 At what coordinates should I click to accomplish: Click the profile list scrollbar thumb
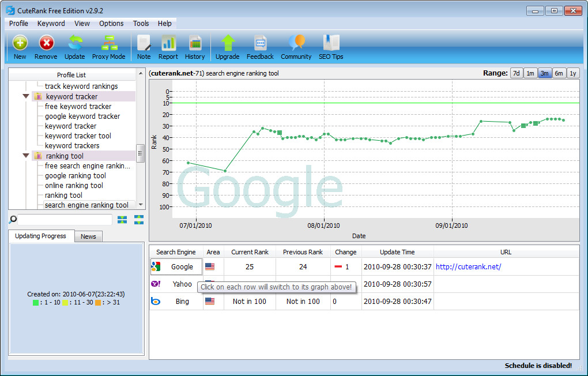[141, 153]
